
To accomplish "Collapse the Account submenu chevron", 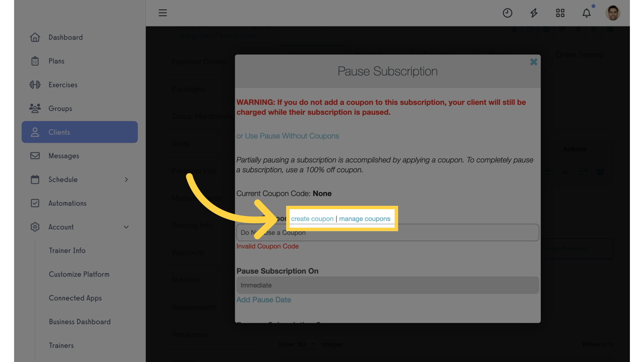I will [x=126, y=227].
